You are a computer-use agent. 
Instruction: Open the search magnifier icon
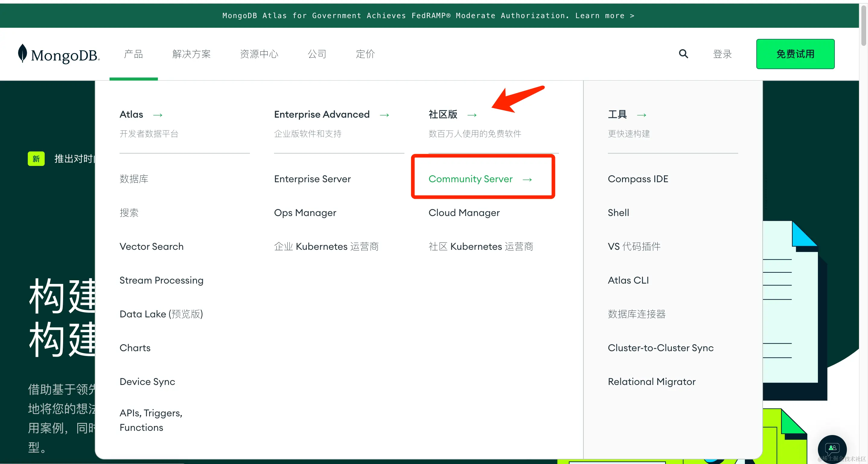[x=683, y=54]
